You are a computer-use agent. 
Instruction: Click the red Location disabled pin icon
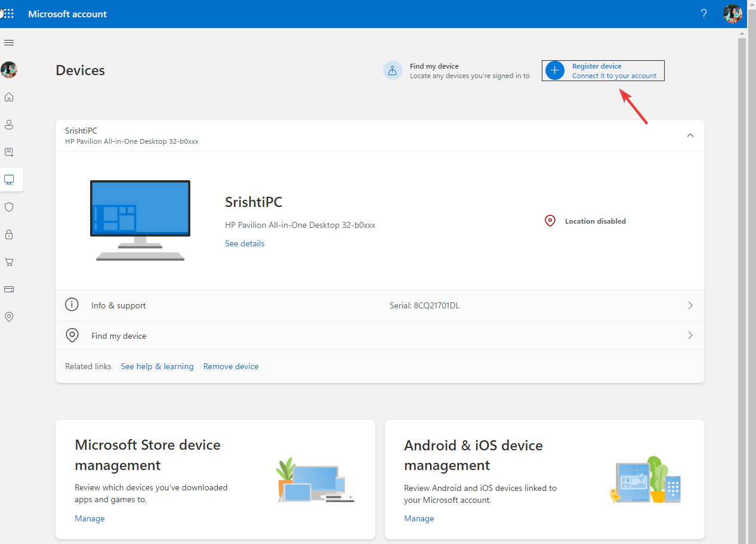[x=550, y=221]
